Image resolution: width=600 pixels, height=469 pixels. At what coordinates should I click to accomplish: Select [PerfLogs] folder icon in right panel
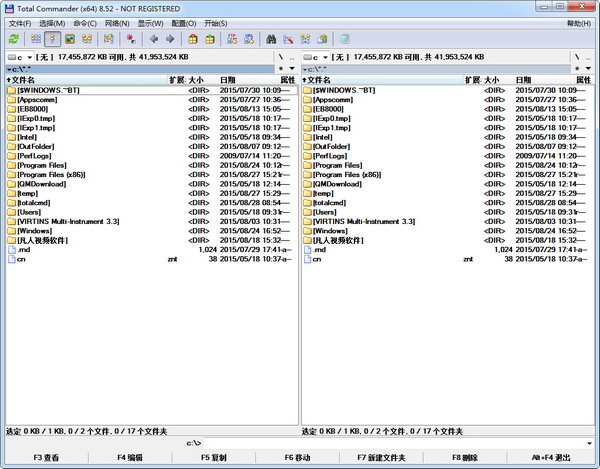point(307,156)
